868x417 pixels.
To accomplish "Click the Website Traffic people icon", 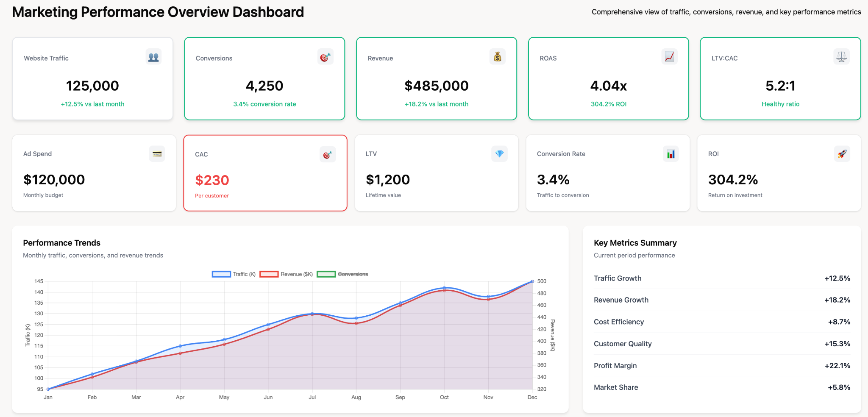I will click(x=154, y=56).
